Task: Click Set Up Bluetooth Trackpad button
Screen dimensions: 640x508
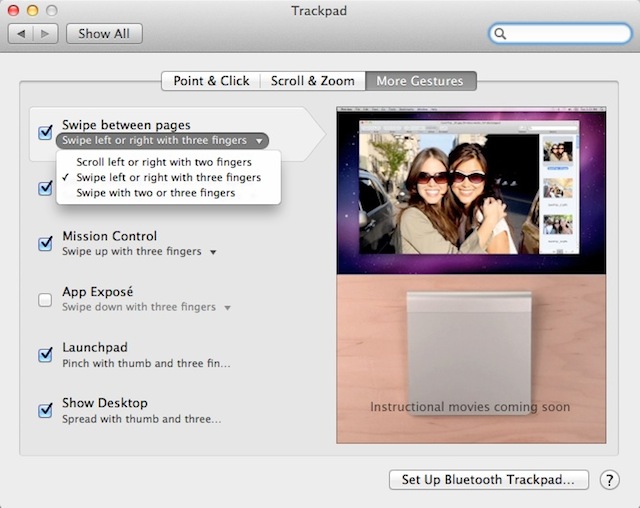Action: tap(488, 480)
